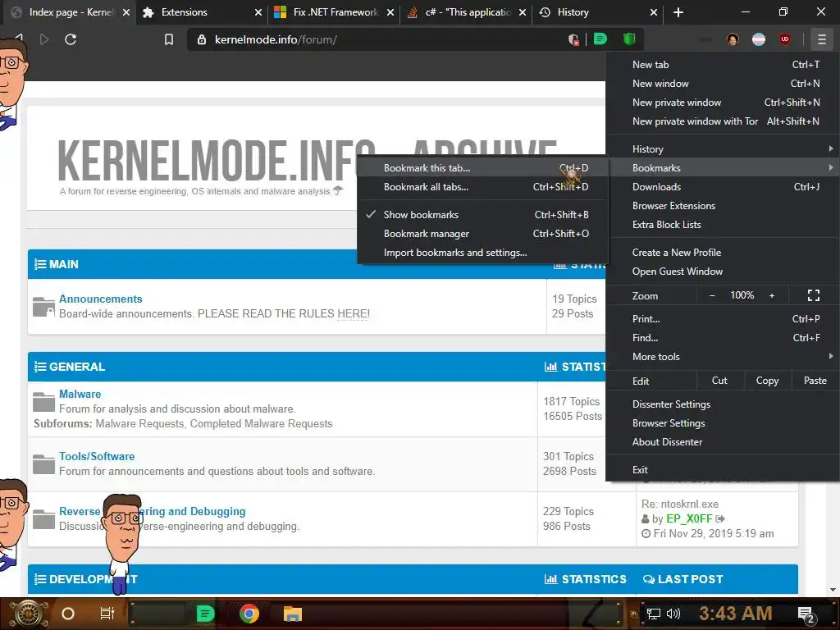
Task: Click the volume speaker tray icon
Action: (673, 614)
